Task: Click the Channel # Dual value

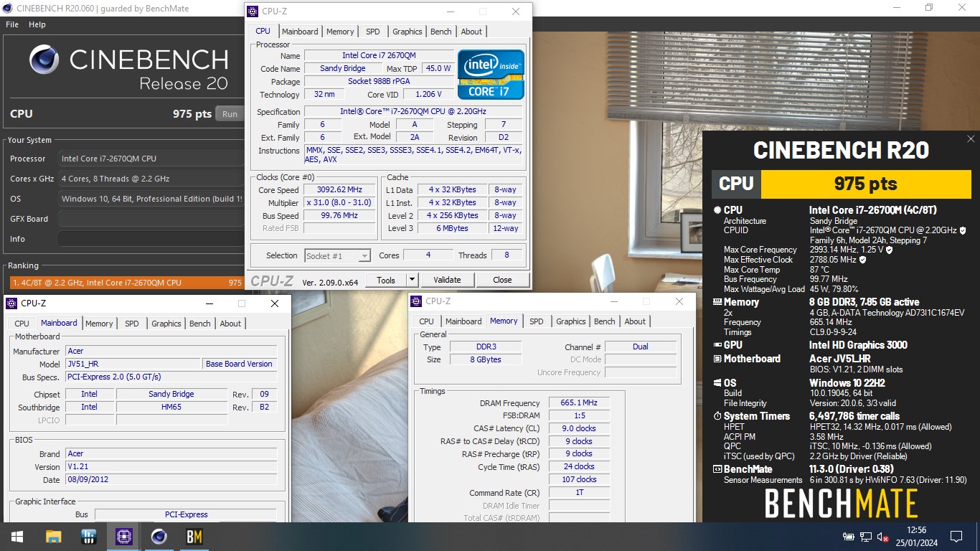Action: [641, 347]
